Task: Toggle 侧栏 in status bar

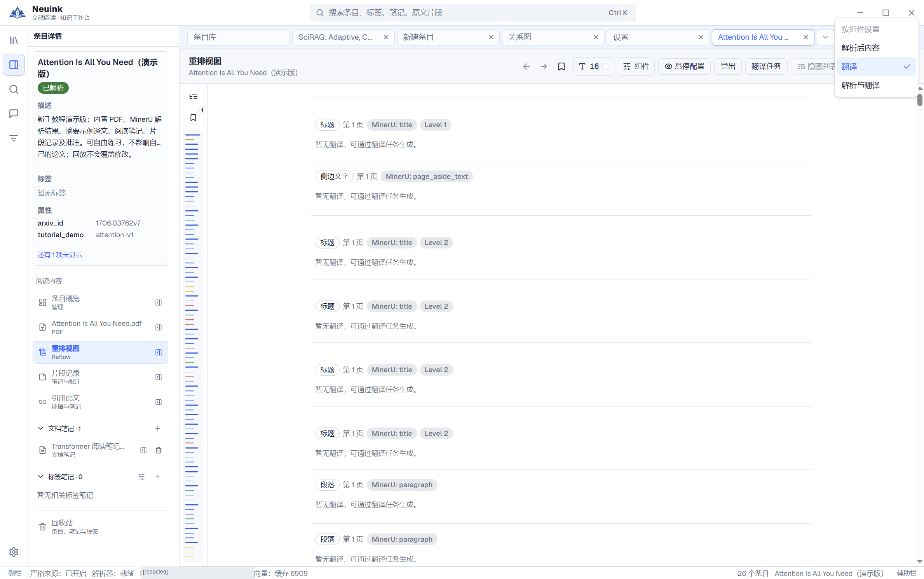Action: 15,574
